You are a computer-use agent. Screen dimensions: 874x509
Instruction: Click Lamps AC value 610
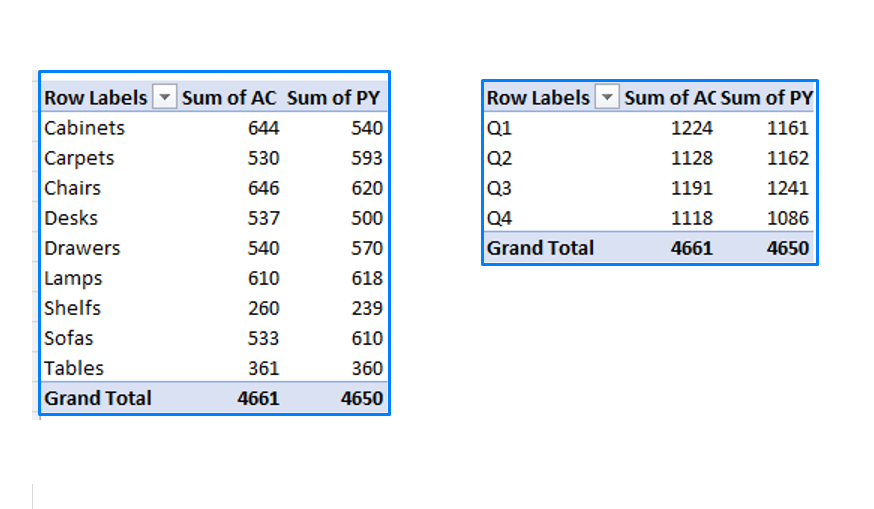coord(263,278)
